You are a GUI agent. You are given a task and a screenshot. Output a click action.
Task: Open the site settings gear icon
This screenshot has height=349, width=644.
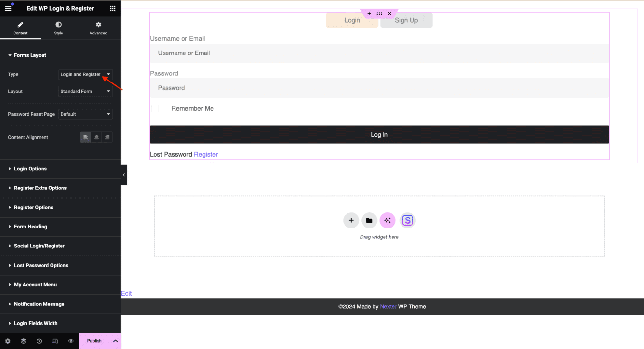[x=8, y=341]
